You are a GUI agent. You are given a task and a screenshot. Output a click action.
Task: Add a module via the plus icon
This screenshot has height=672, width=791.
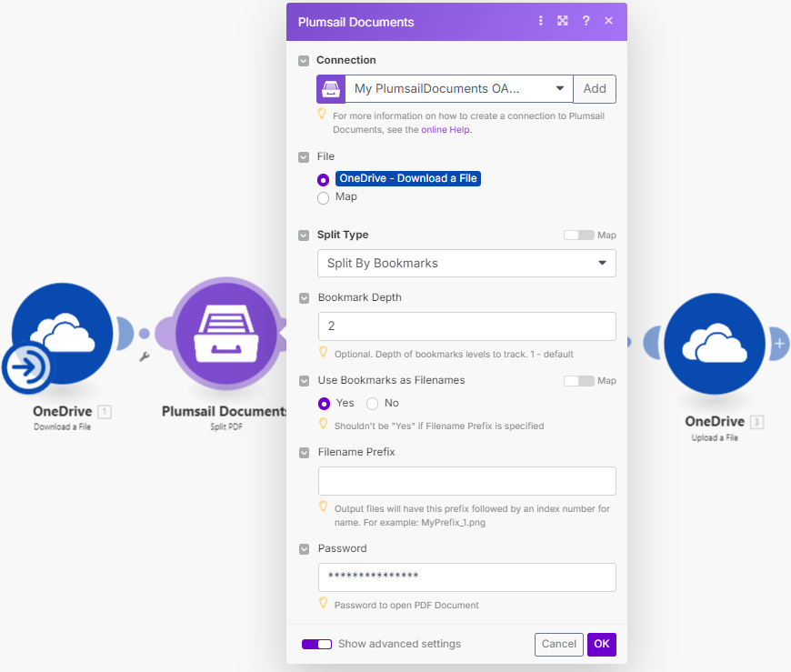[x=779, y=344]
